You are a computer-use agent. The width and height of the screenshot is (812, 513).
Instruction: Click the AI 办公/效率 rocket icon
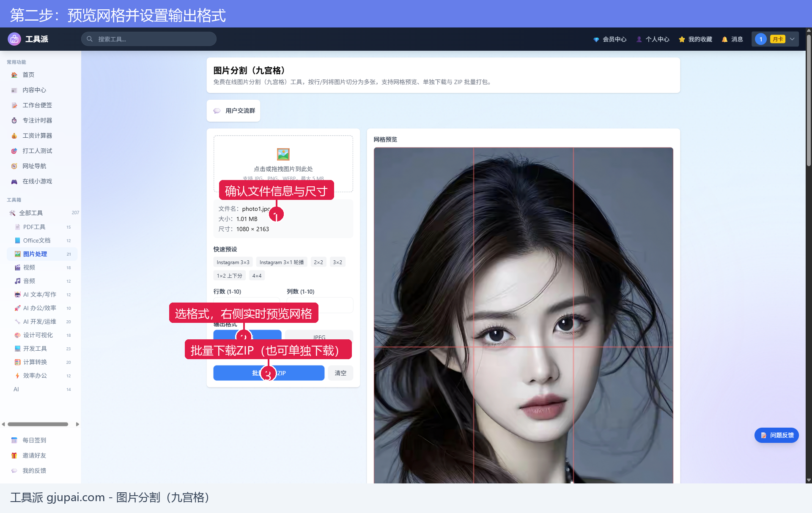tap(18, 308)
